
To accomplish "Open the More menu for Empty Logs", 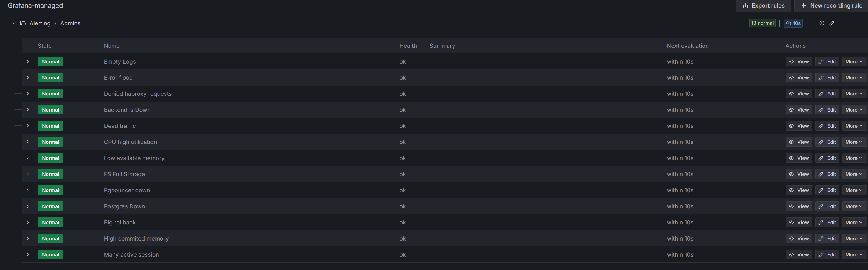I will click(854, 61).
